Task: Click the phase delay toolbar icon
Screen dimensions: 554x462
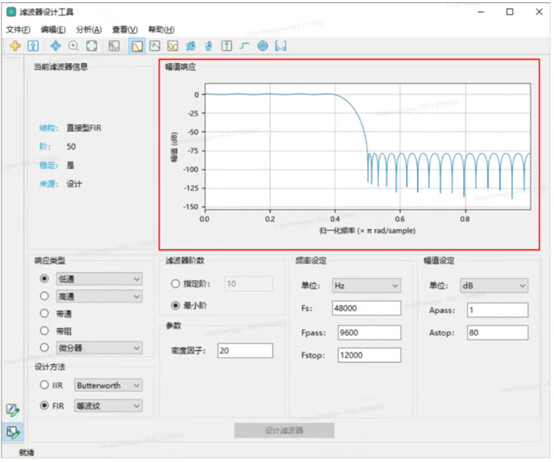Action: tap(209, 46)
